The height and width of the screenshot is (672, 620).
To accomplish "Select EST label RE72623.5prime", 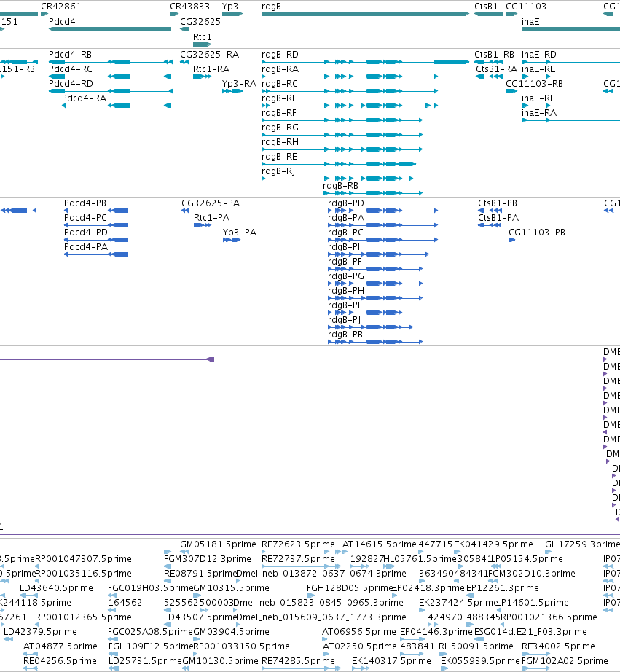I will pos(298,544).
